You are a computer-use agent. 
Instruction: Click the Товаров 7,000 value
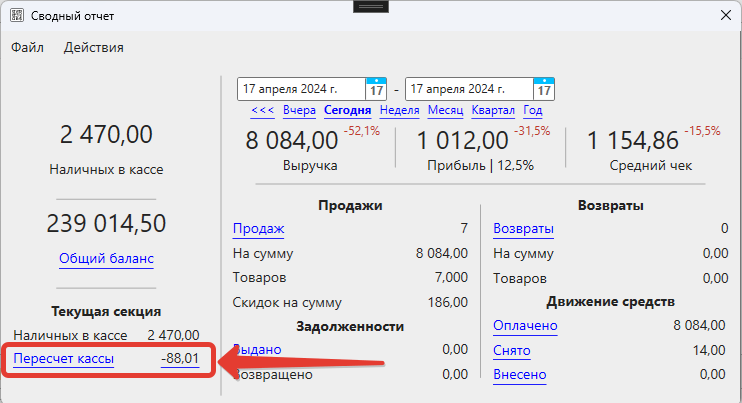point(451,277)
